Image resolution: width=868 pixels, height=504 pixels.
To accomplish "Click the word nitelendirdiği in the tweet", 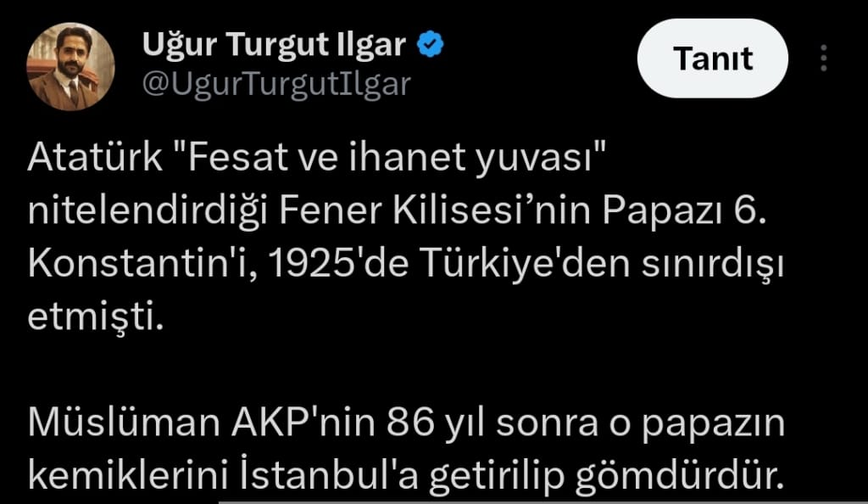I will [147, 211].
